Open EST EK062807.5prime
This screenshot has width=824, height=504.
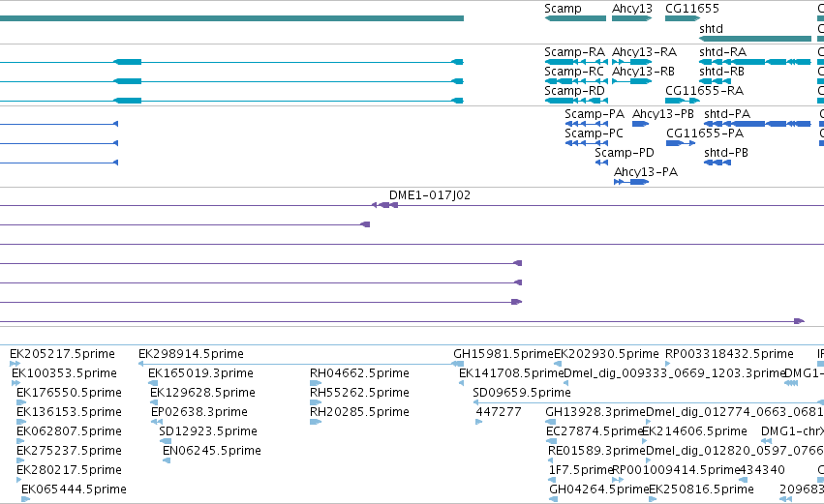[x=69, y=431]
